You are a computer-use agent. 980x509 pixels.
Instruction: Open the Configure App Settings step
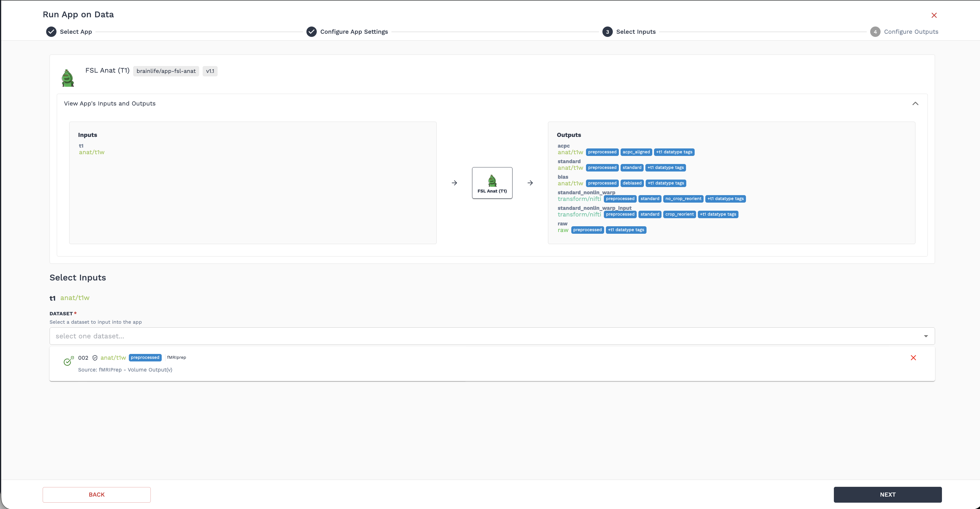(x=354, y=32)
